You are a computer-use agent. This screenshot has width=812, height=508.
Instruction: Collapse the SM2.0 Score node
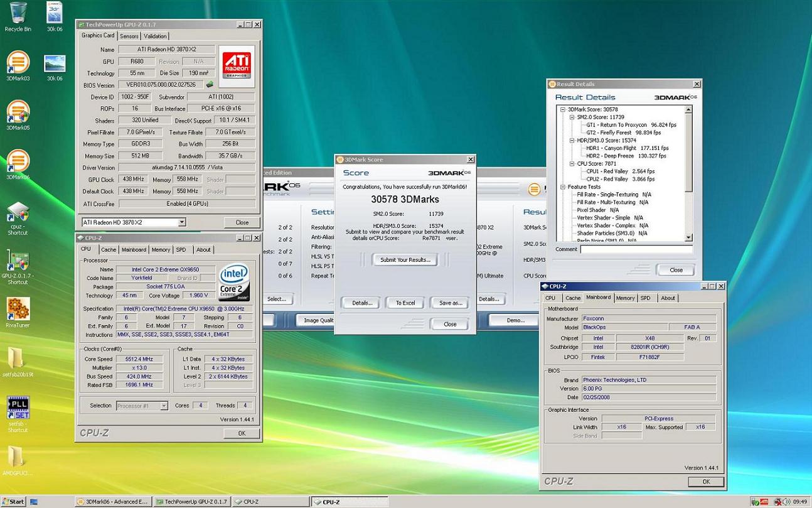(572, 117)
